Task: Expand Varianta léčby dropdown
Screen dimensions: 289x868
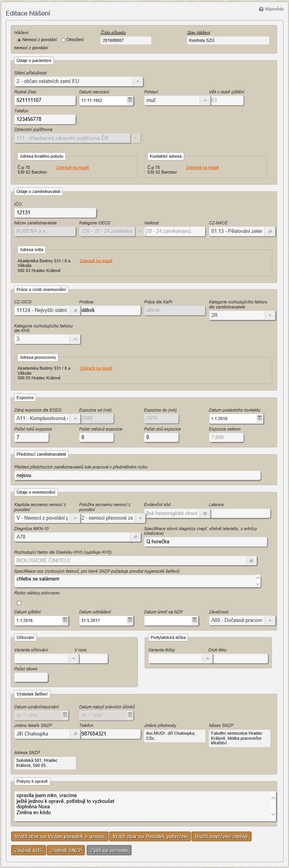Action: point(208,658)
